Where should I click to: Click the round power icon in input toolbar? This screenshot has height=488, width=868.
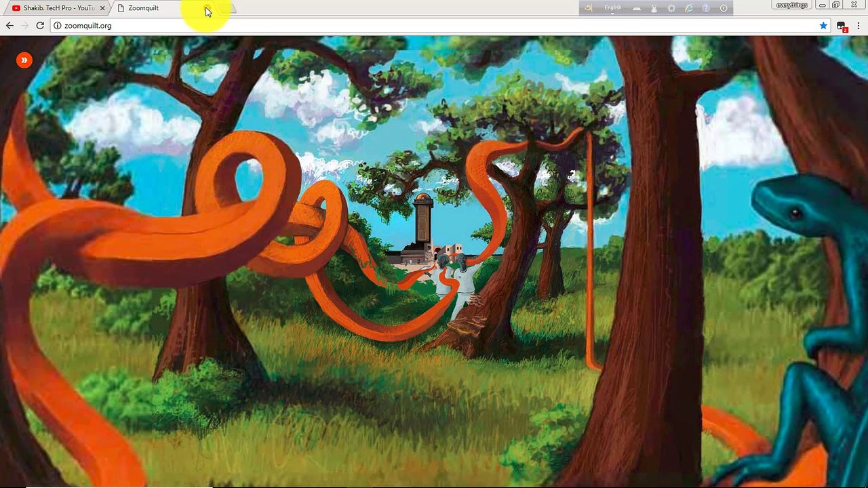click(724, 8)
